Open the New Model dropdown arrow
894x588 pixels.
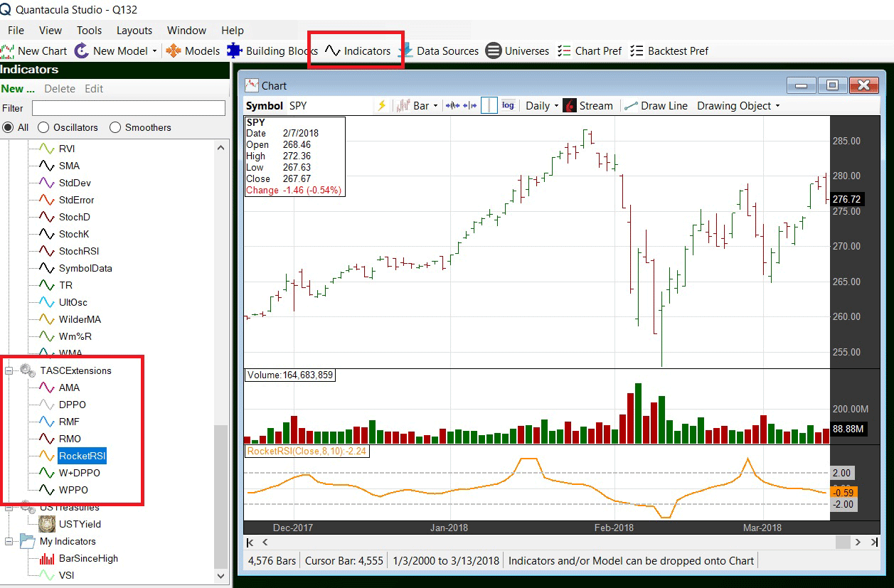(154, 51)
